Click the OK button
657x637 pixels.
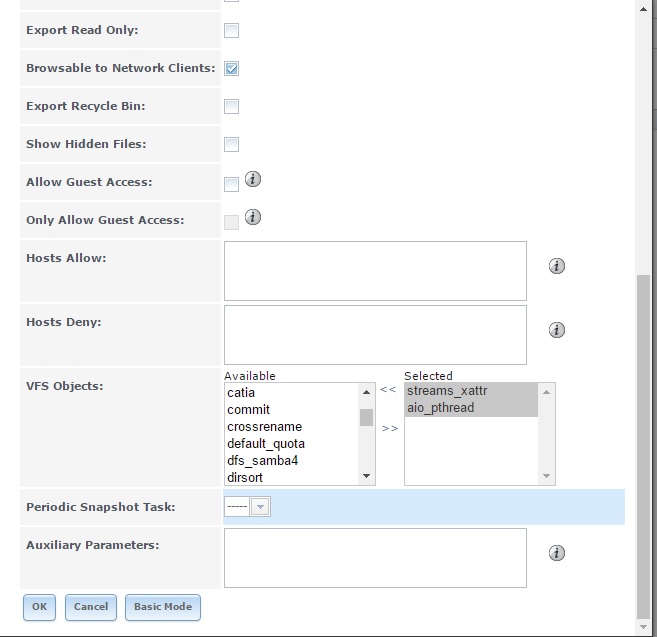tap(39, 607)
